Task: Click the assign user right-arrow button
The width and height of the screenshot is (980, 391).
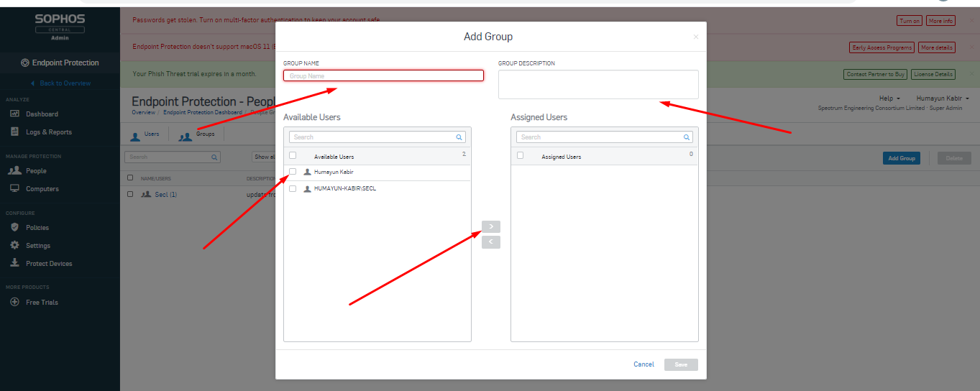Action: point(491,226)
